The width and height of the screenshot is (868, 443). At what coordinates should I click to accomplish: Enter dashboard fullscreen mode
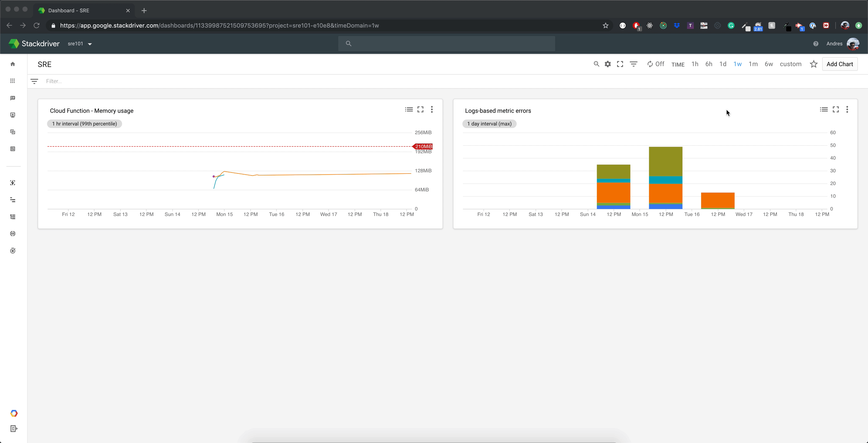point(620,64)
